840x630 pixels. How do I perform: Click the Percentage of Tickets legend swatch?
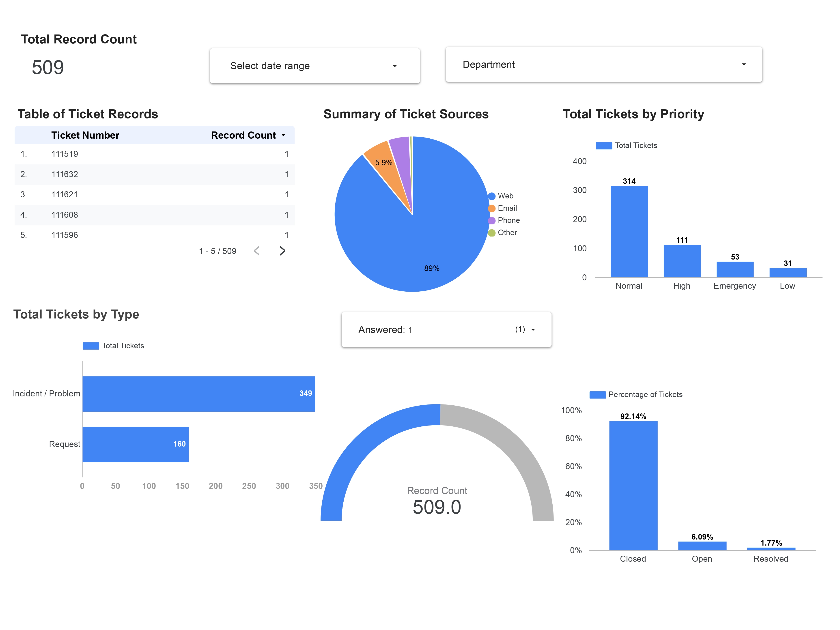pos(598,395)
